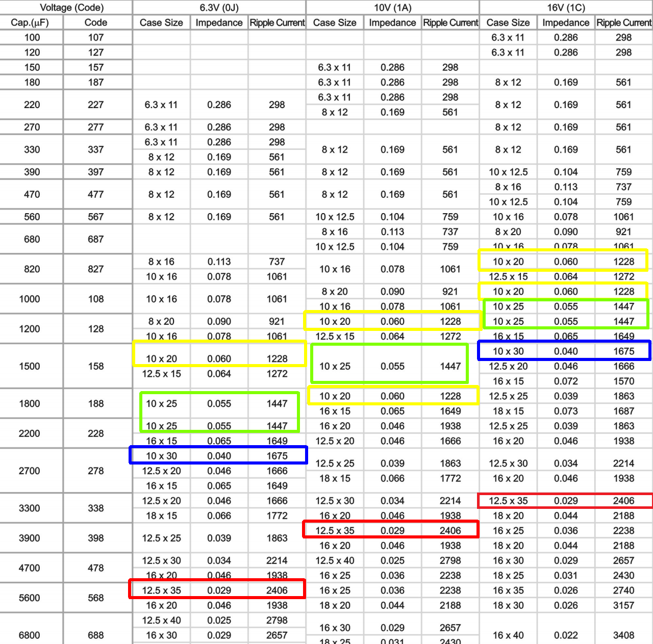Click the capacitance value "680"
Screen dimensions: 653x644
tap(32, 239)
